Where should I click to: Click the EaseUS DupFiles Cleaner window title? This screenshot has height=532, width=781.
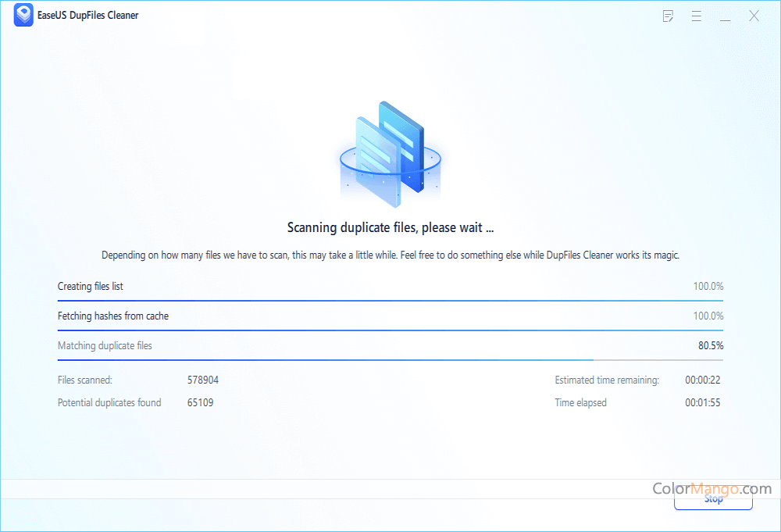[88, 16]
